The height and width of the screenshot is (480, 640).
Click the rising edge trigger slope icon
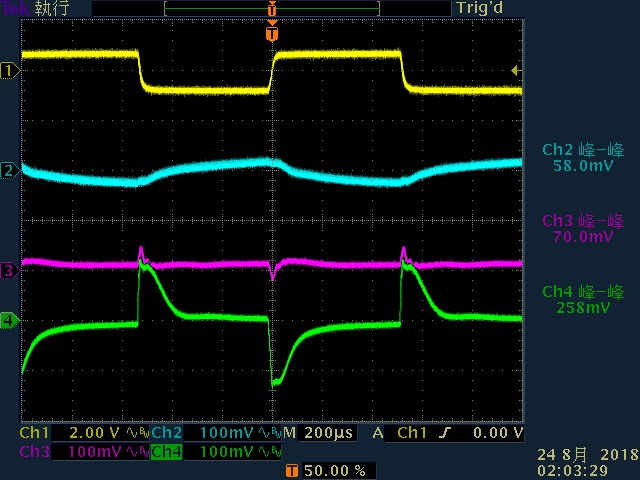tap(444, 433)
